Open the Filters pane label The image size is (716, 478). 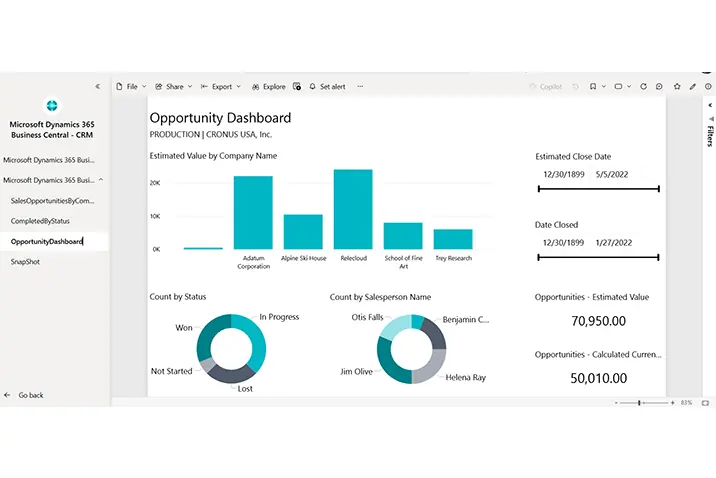pos(710,136)
